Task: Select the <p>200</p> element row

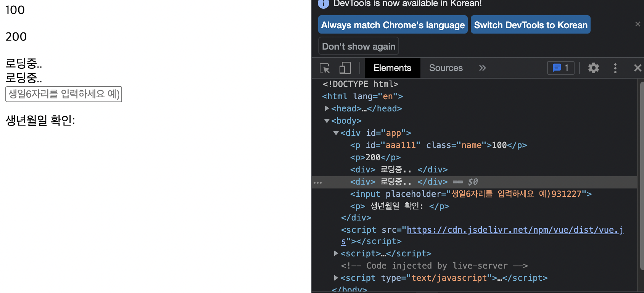Action: point(475,158)
